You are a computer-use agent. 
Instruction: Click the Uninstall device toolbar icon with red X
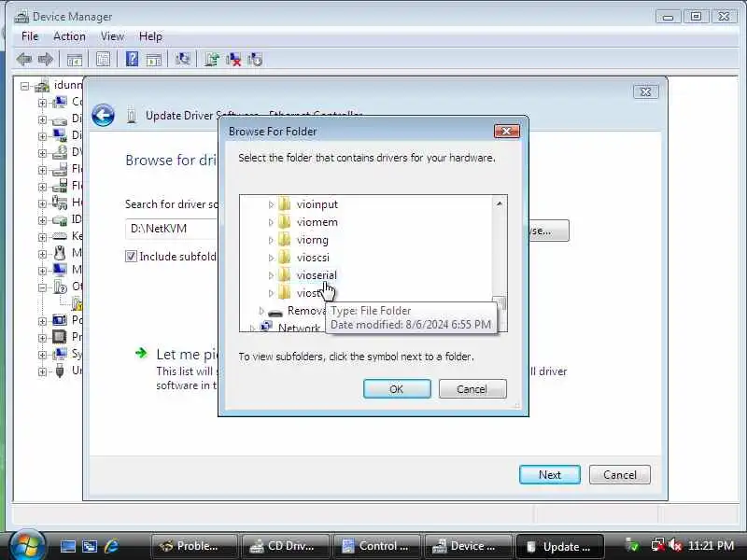pyautogui.click(x=233, y=60)
